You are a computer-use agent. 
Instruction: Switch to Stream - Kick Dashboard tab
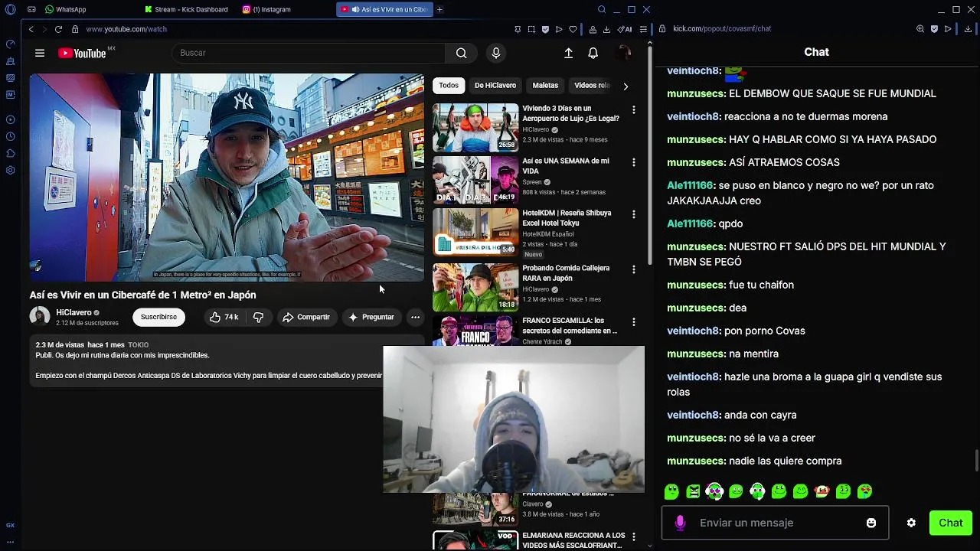click(187, 9)
